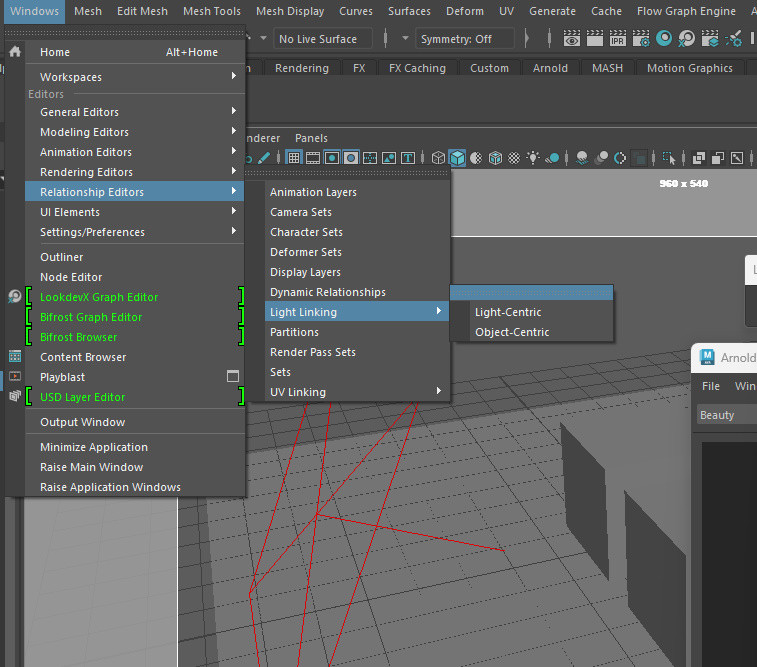Toggle the field chart icon
Viewport: 757px width, 667px height.
pos(370,158)
